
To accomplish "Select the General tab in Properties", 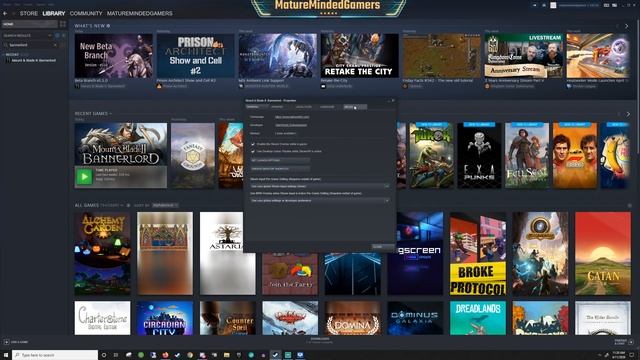I will click(x=256, y=107).
